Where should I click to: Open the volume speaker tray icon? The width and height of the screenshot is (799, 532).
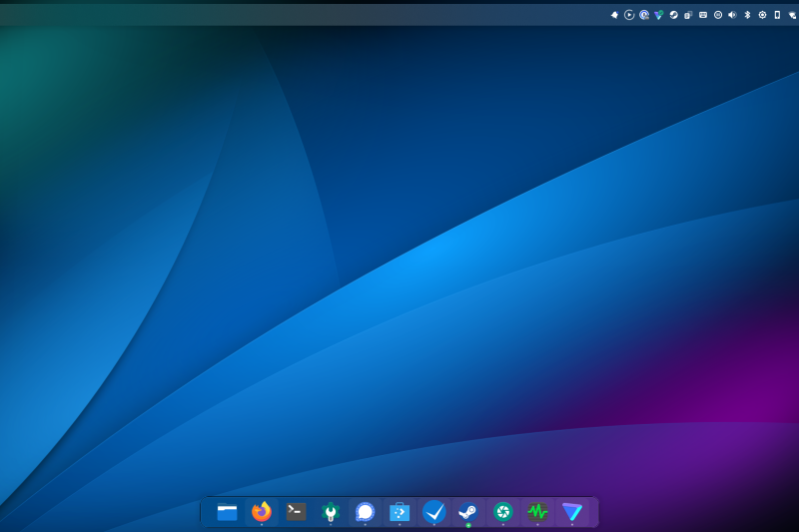pyautogui.click(x=732, y=15)
